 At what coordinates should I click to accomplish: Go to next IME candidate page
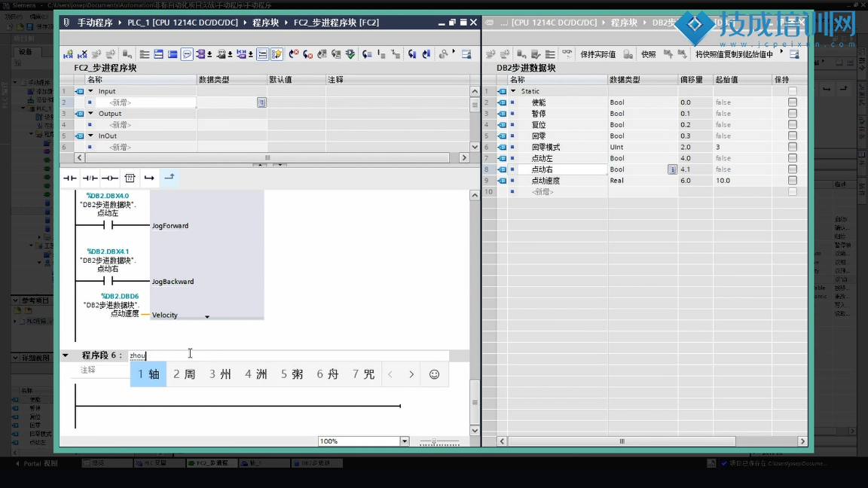point(411,374)
